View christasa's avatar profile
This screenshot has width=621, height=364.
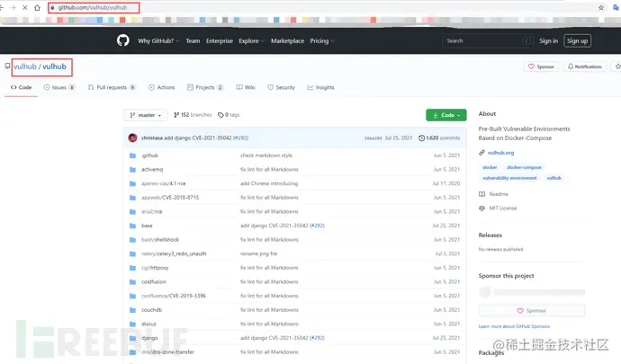click(x=132, y=138)
